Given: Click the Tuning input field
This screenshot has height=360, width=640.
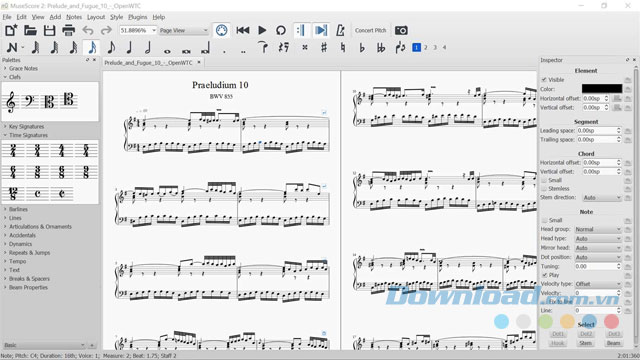Looking at the screenshot, I should tap(597, 266).
